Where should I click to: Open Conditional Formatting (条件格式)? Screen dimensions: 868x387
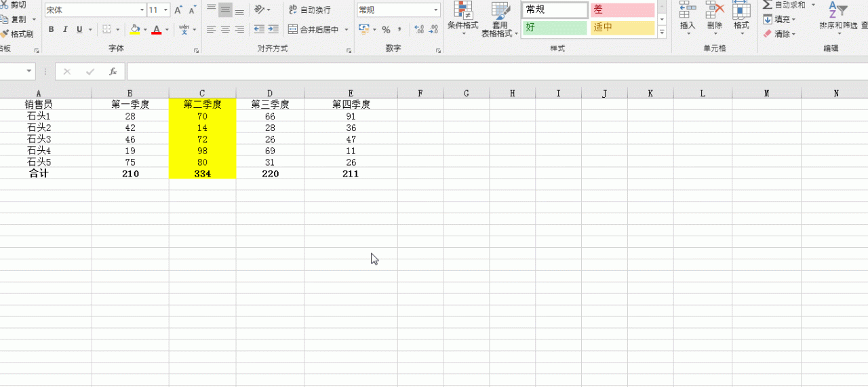[x=463, y=20]
